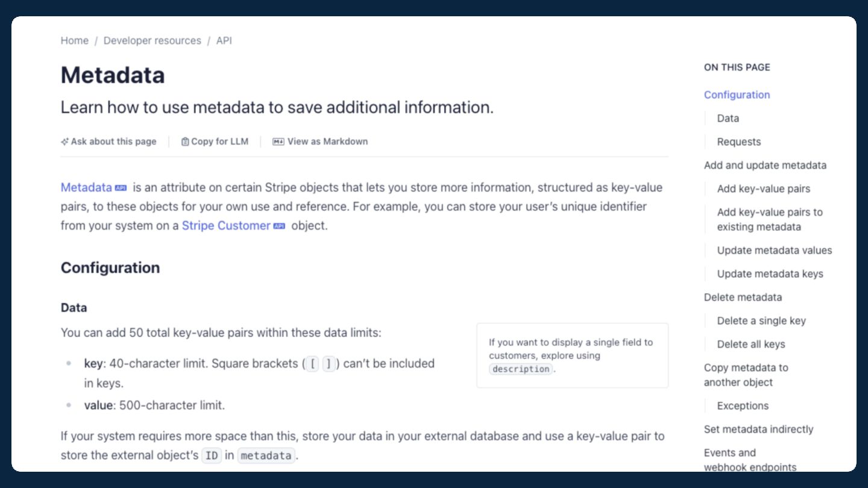Jump to Requests section in sidebar

(x=738, y=142)
